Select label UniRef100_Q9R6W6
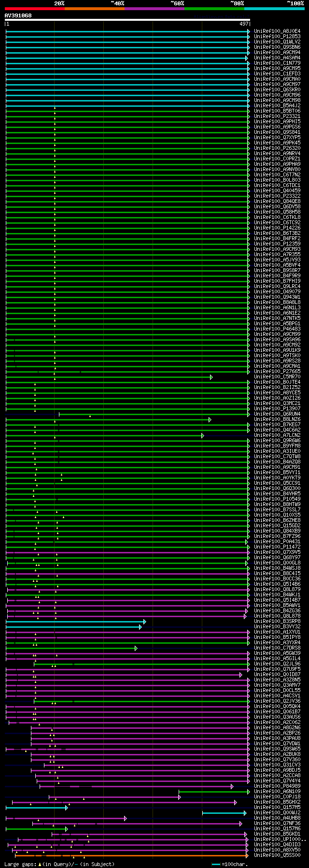This screenshot has width=309, height=868. 277,441
